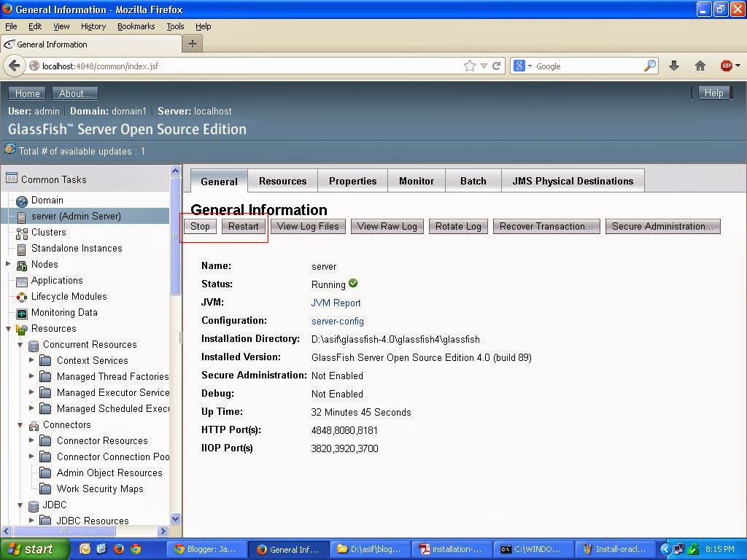Click the Help button in the header
This screenshot has width=747, height=560.
(x=713, y=93)
